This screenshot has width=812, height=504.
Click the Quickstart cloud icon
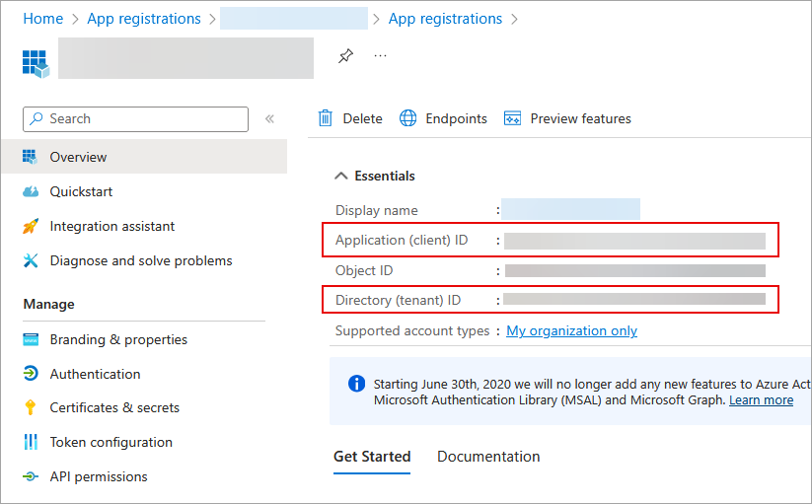click(31, 191)
